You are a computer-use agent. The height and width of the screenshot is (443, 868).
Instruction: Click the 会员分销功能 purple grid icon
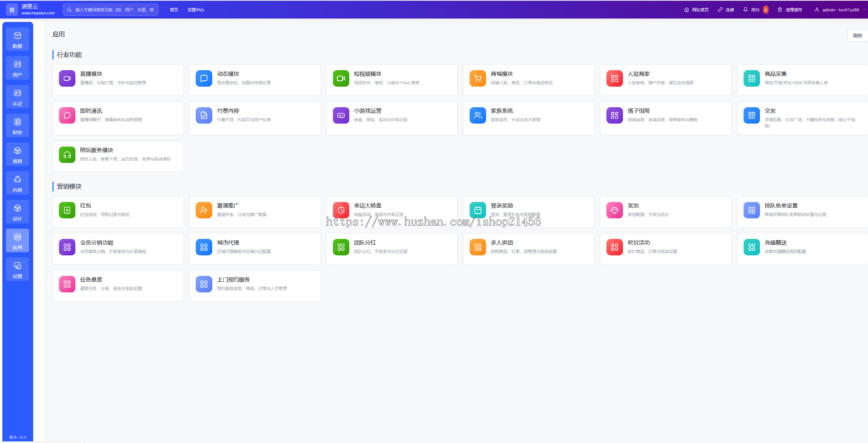[x=67, y=247]
